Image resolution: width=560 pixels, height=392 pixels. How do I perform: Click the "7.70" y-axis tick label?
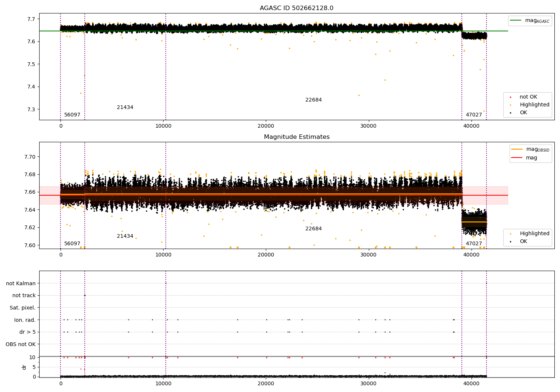tap(31, 157)
